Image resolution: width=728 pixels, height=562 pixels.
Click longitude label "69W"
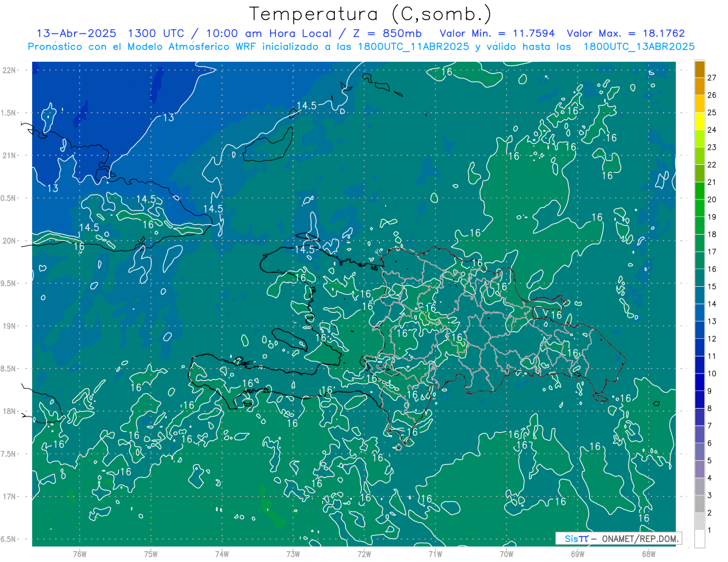578,554
